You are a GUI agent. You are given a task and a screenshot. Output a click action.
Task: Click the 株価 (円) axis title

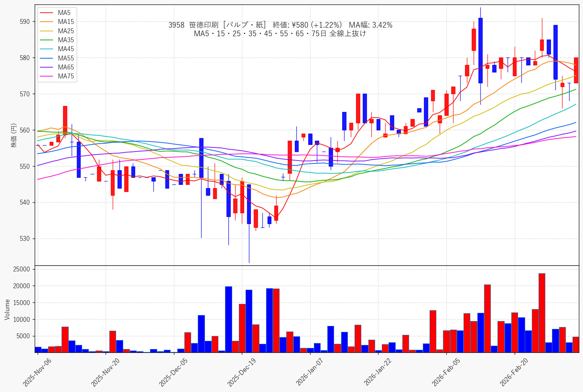pos(14,135)
